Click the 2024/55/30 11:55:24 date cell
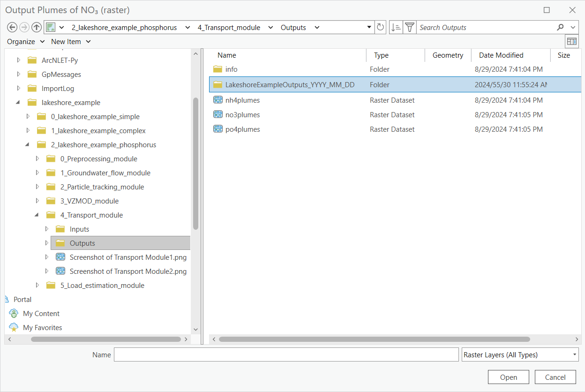This screenshot has height=392, width=585. (x=510, y=85)
